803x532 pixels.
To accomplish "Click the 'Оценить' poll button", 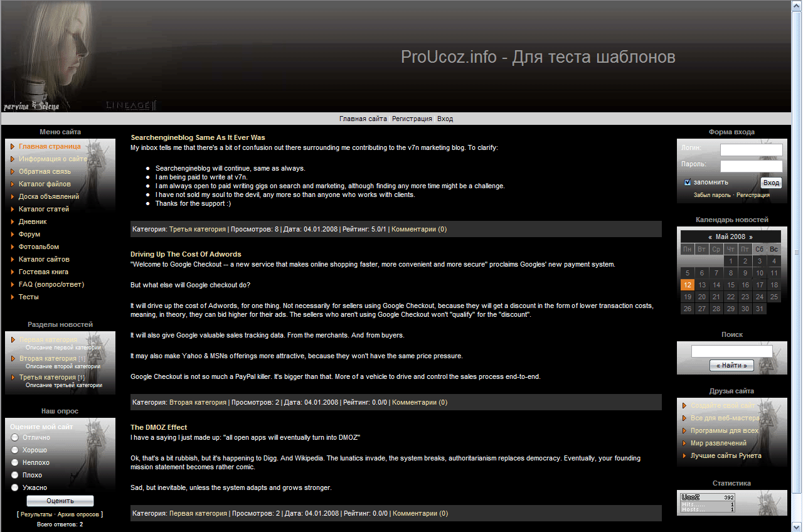I will tap(60, 501).
